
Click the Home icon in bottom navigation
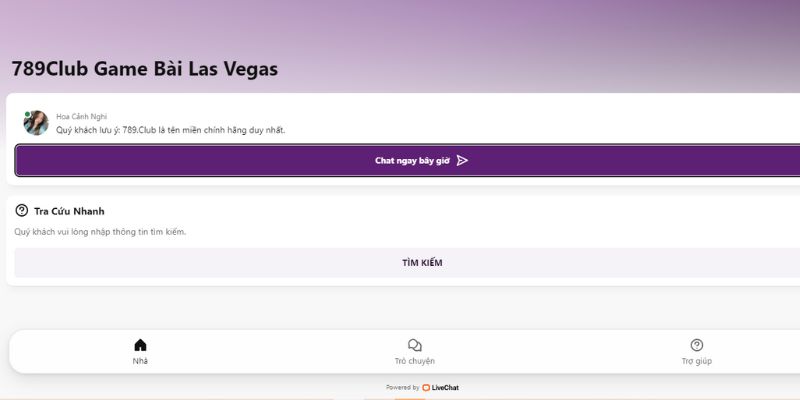[140, 345]
